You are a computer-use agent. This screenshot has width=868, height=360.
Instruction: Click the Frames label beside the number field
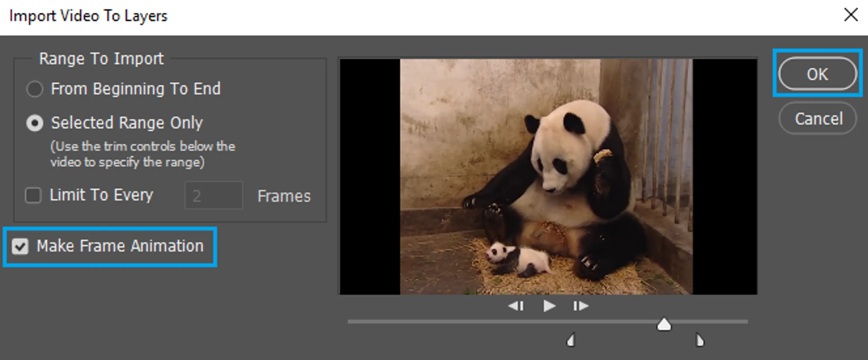point(284,196)
